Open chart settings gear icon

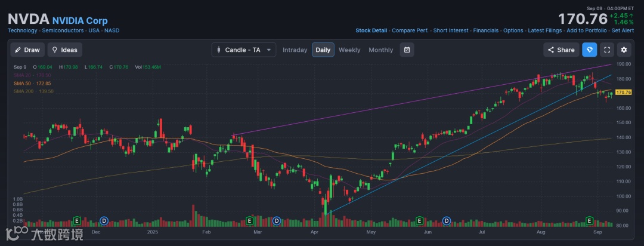click(x=624, y=50)
